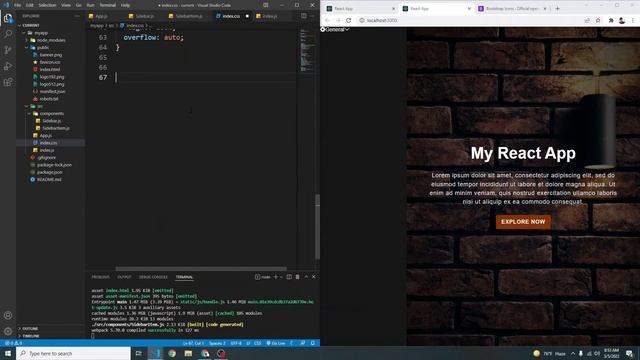Switch to the Bootstrap Icons Chrome tab

pos(513,9)
